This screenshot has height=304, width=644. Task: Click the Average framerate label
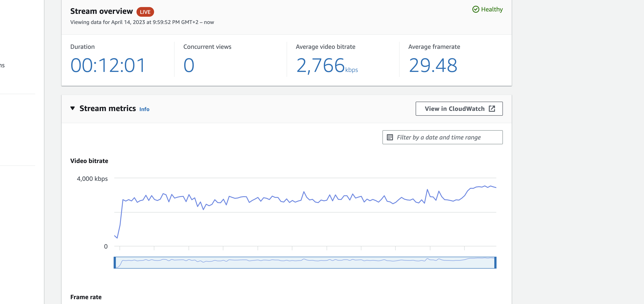[434, 47]
